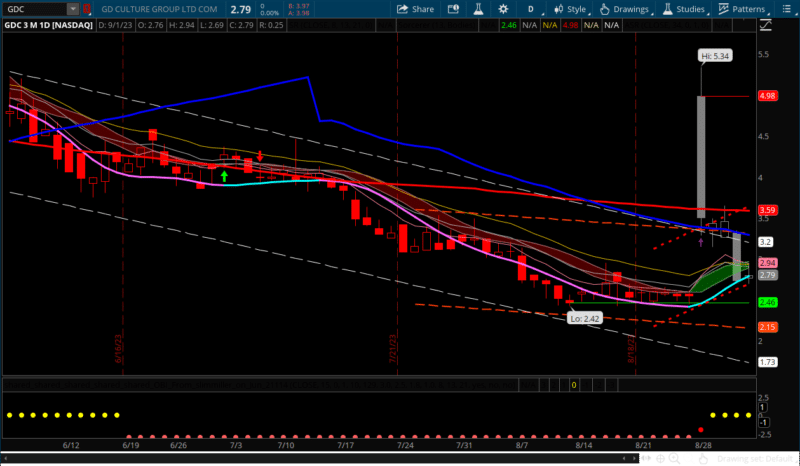Viewport: 800px width, 466px height.
Task: Open the D timeframe selector
Action: point(531,9)
